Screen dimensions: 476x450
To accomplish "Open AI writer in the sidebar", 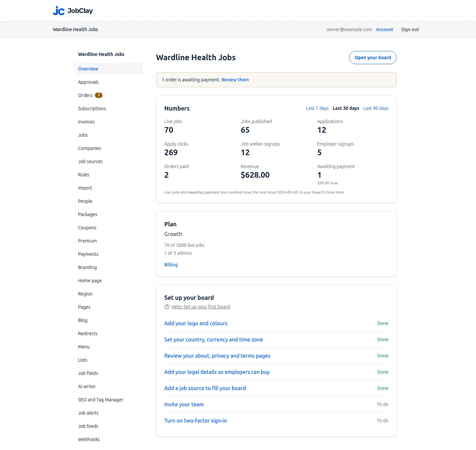I will point(108,386).
